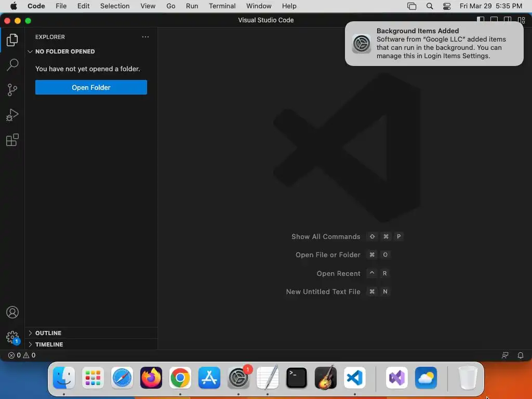Open the File menu
This screenshot has width=532, height=399.
pos(61,6)
